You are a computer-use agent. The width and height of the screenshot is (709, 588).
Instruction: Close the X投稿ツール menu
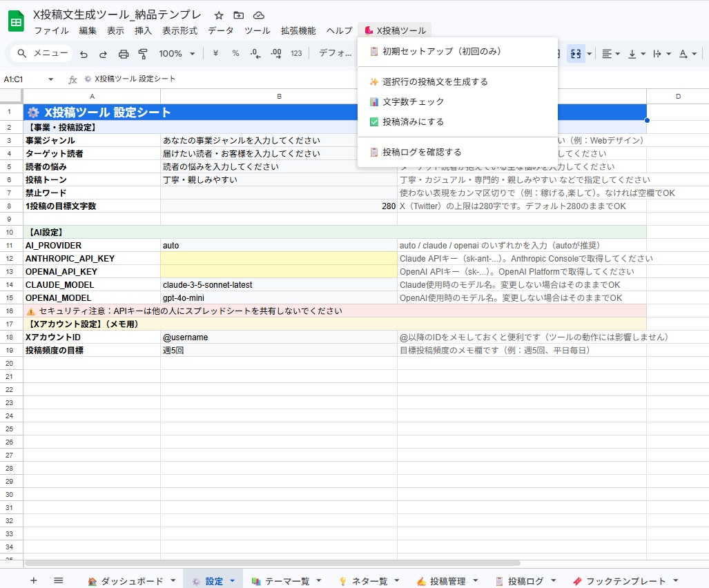tap(395, 31)
